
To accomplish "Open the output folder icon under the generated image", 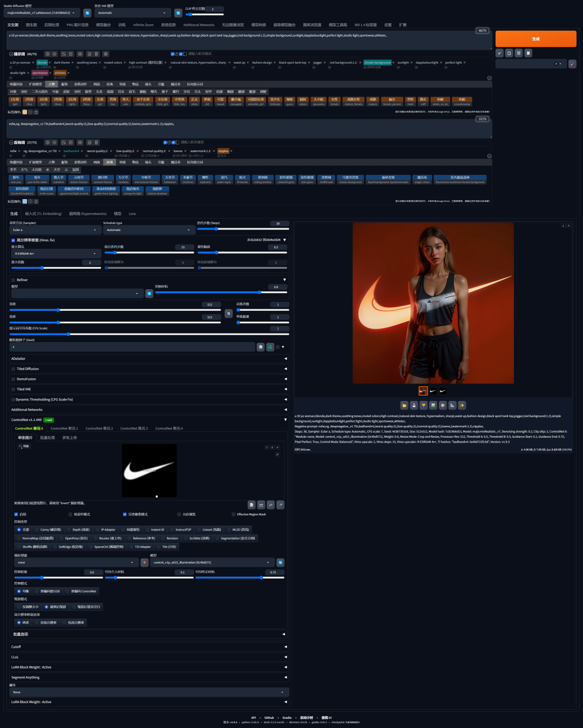I will tap(404, 405).
